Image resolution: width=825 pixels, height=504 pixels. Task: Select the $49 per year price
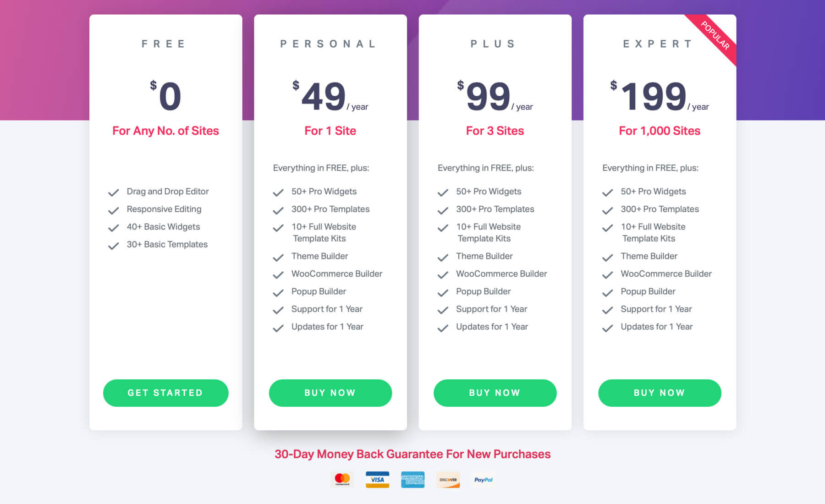pos(330,96)
